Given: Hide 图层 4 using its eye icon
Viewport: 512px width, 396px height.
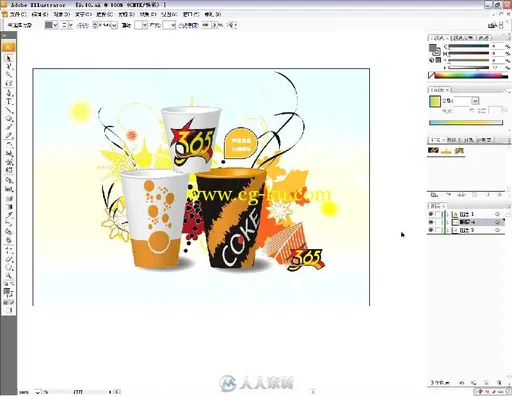Looking at the screenshot, I should coord(431,222).
